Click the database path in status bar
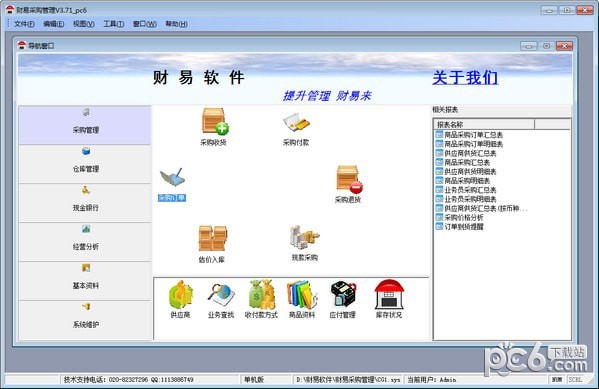Image resolution: width=599 pixels, height=389 pixels. 348,380
